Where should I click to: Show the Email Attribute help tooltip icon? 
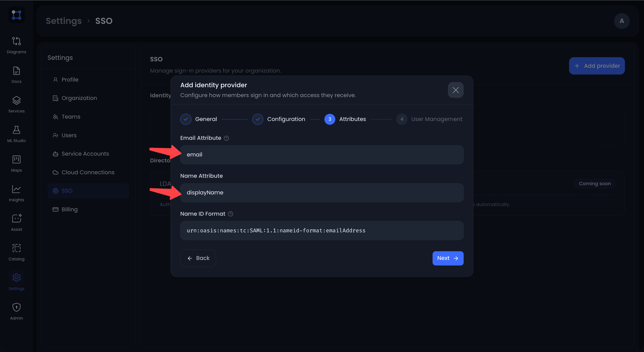226,138
